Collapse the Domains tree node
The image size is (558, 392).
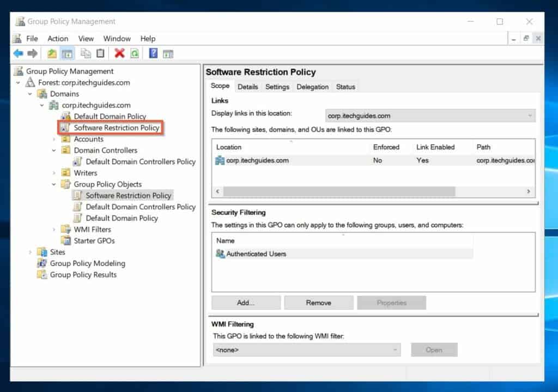pyautogui.click(x=31, y=94)
